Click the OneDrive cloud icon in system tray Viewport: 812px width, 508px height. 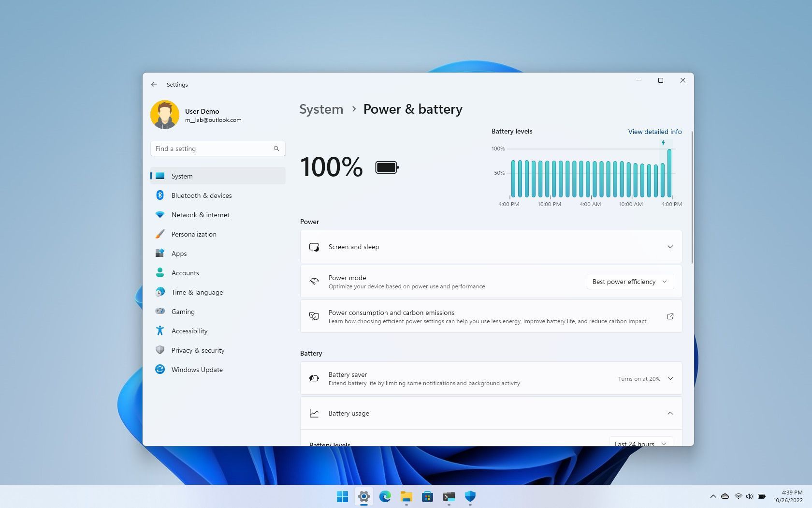(725, 496)
